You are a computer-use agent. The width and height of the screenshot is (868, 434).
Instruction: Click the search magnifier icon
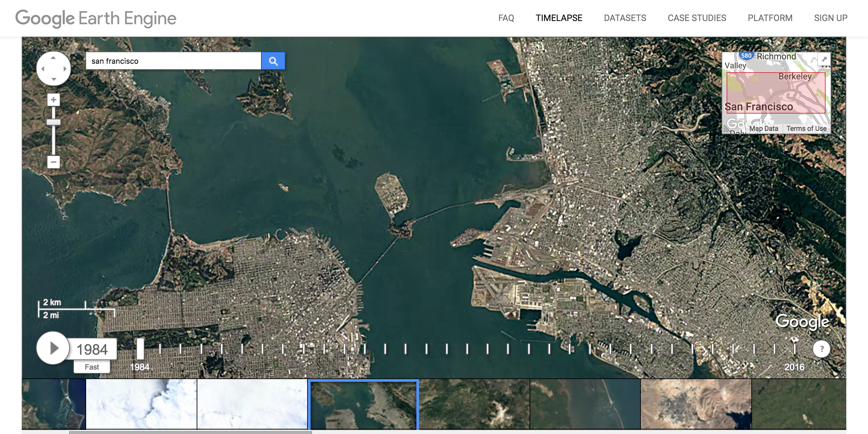[273, 61]
